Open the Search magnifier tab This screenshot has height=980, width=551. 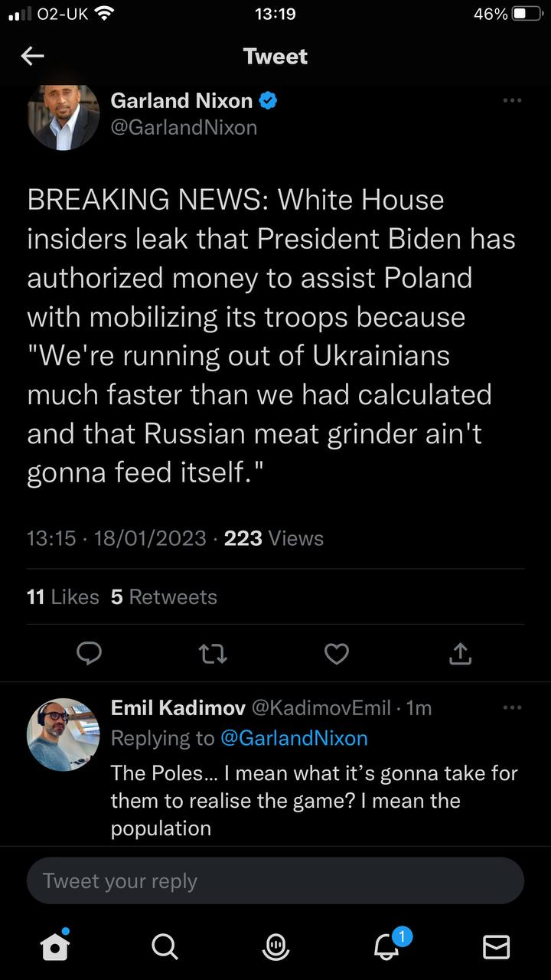[165, 946]
